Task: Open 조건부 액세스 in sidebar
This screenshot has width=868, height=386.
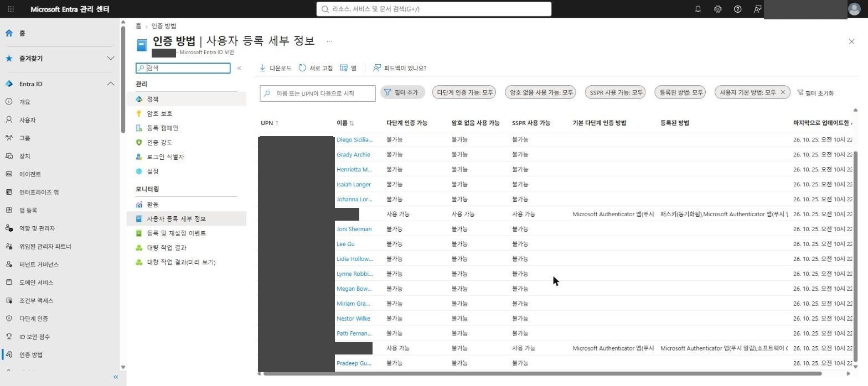Action: click(36, 301)
